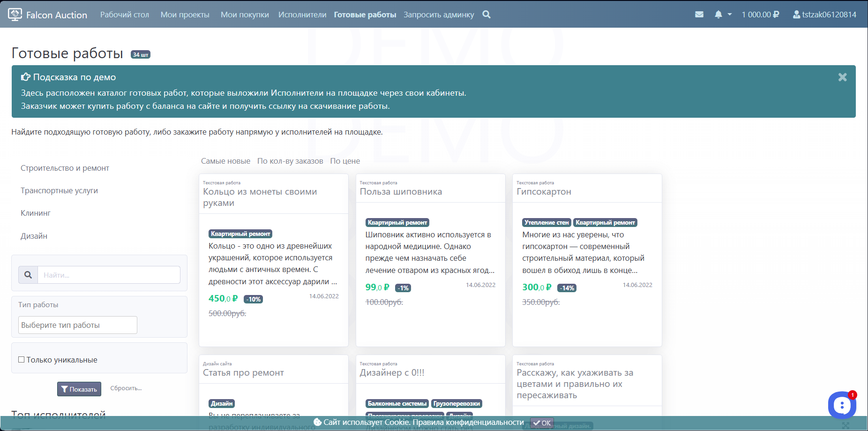Viewport: 868px width, 431px height.
Task: Open the support chat bubble at bottom right
Action: 842,405
